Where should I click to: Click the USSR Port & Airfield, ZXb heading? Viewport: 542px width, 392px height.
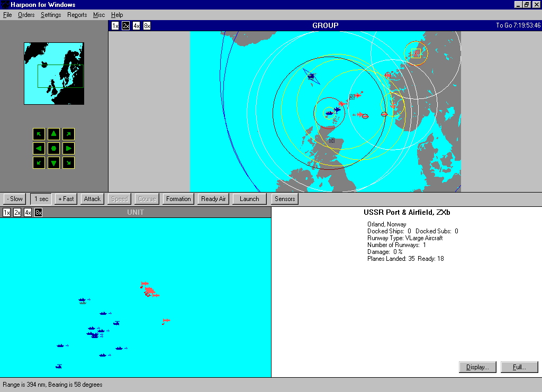click(x=406, y=213)
